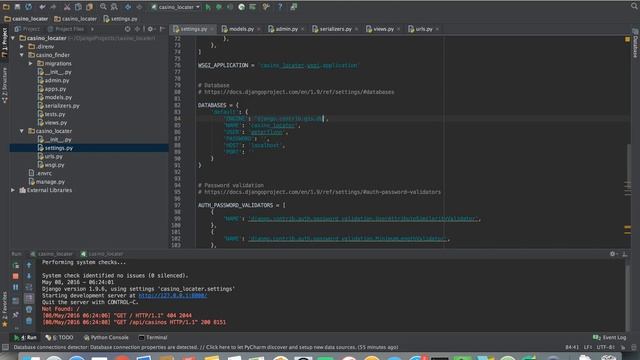Click the Paste icon in the toolbar
The height and width of the screenshot is (360, 640).
point(89,7)
